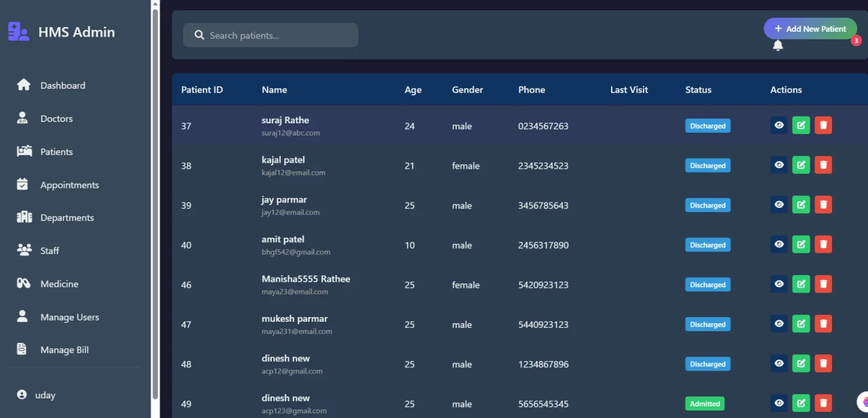The height and width of the screenshot is (418, 868).
Task: Edit patient suraj Rathe record
Action: point(801,125)
